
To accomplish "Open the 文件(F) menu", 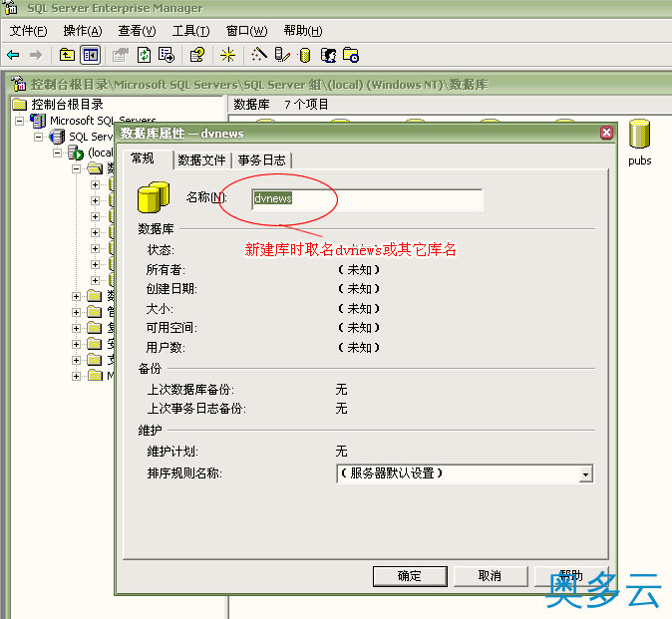I will (28, 31).
